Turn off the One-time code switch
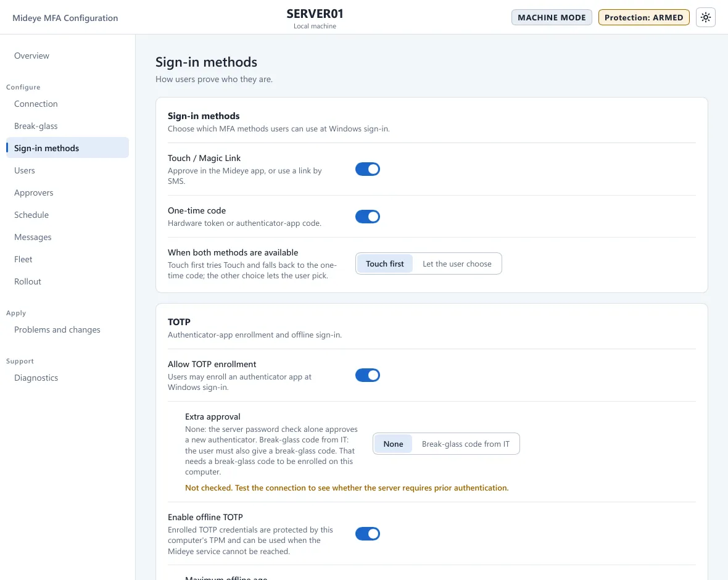728x580 pixels. coord(367,217)
